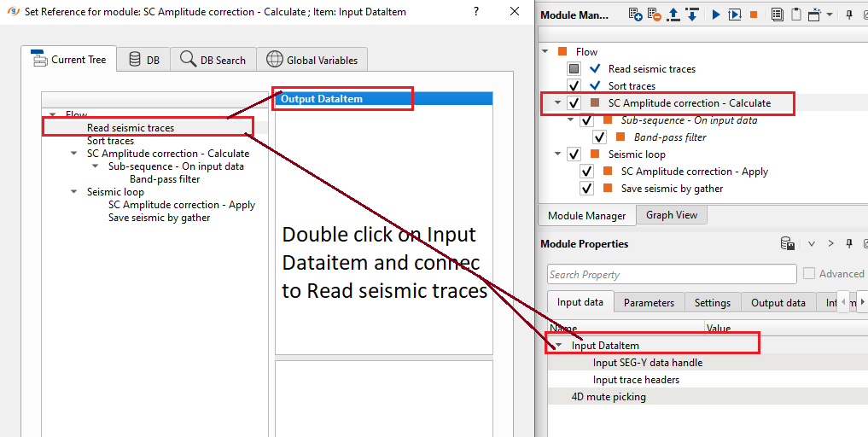Image resolution: width=868 pixels, height=437 pixels.
Task: Click the Search Property input field
Action: pos(672,275)
